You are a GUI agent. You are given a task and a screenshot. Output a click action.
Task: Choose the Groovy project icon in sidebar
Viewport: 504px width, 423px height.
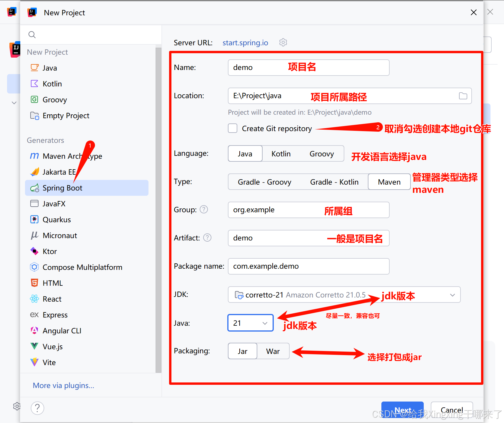pyautogui.click(x=34, y=99)
